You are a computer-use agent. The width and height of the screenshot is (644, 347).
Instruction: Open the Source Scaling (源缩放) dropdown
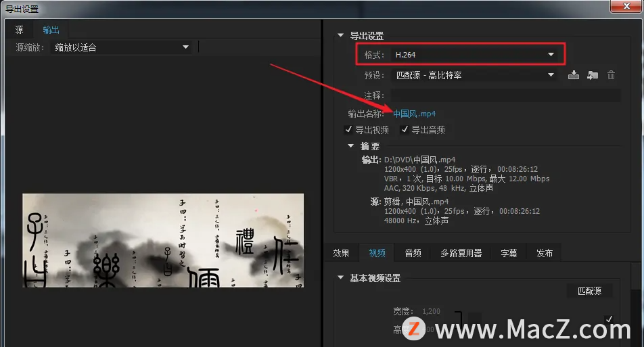pyautogui.click(x=122, y=47)
